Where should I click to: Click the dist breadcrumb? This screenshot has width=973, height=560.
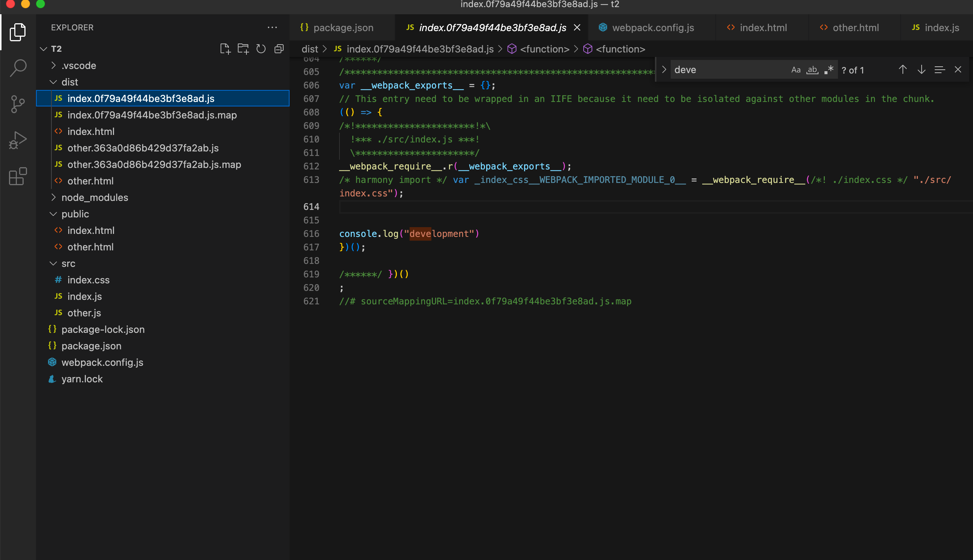309,49
